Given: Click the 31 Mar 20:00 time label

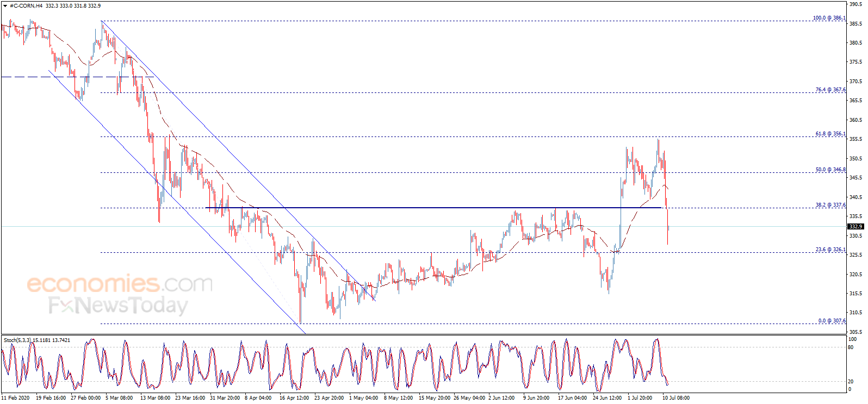Looking at the screenshot, I should 225,398.
